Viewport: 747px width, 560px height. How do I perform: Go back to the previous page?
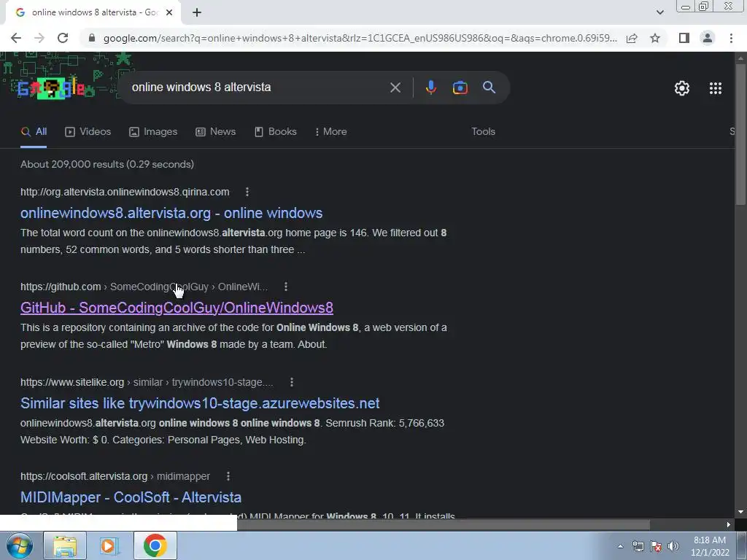click(16, 38)
